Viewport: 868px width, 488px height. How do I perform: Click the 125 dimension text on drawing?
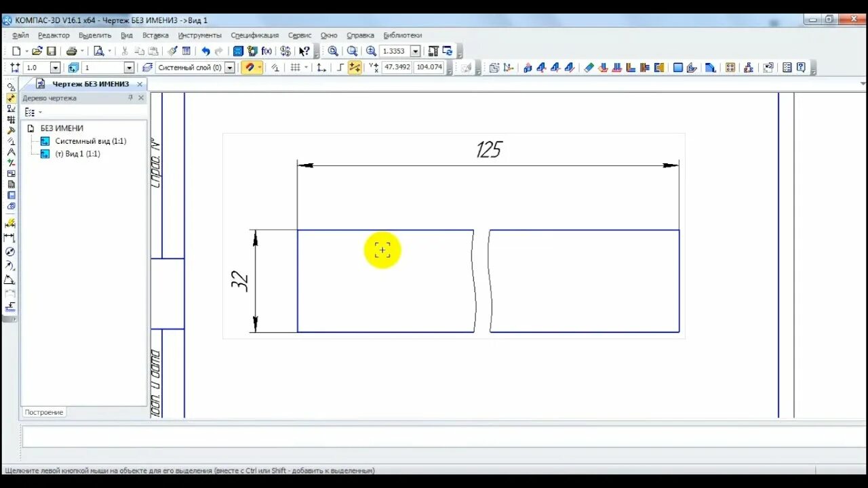(x=488, y=149)
